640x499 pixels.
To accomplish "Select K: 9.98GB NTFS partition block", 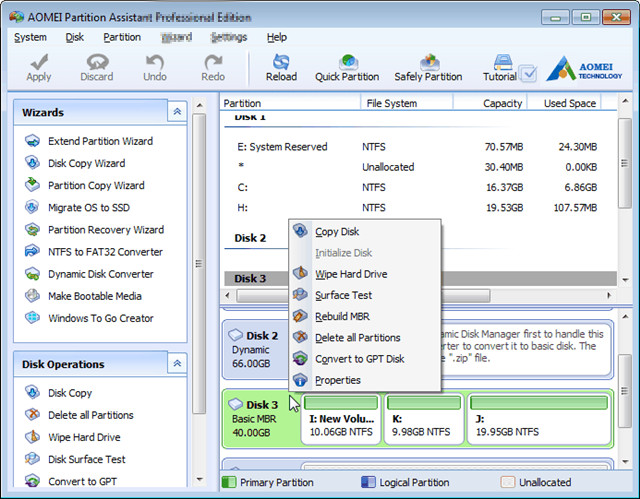I will [424, 419].
